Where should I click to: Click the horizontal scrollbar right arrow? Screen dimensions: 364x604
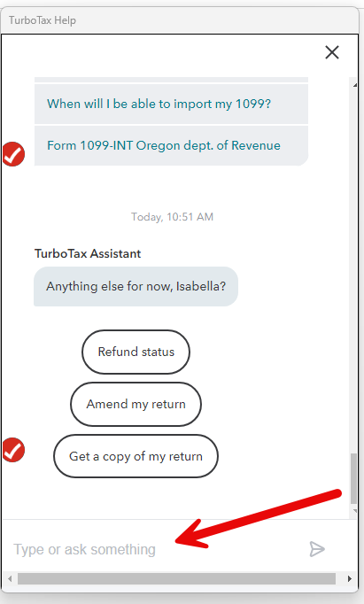click(349, 578)
